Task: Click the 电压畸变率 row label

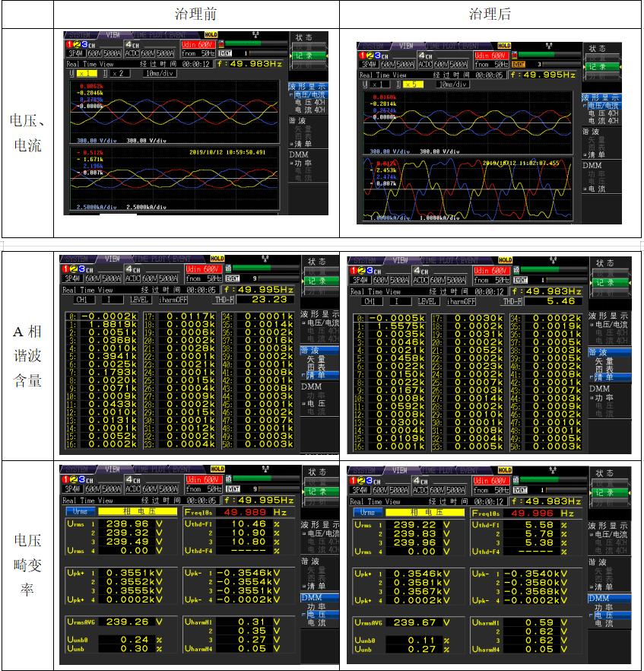Action: coord(27,564)
